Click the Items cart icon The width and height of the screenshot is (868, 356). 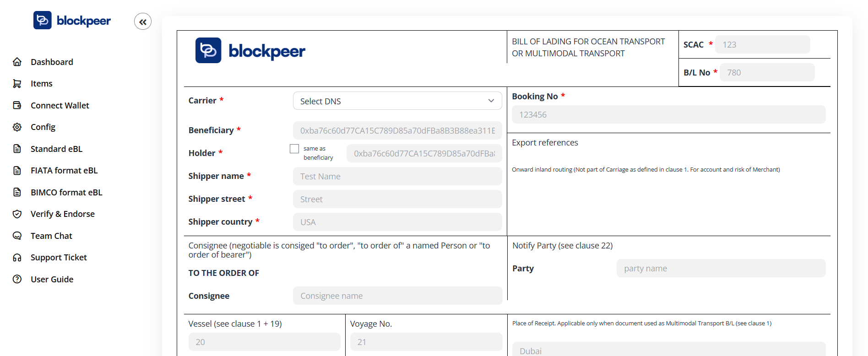point(17,84)
